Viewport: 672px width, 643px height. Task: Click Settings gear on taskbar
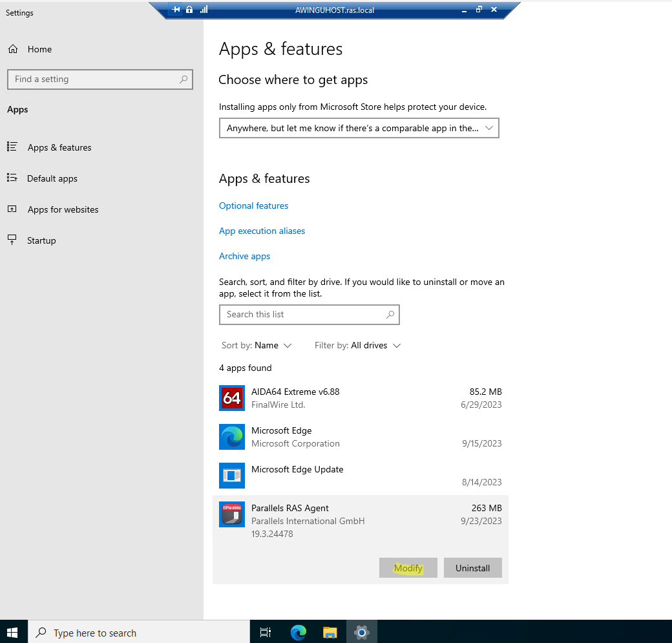click(362, 632)
